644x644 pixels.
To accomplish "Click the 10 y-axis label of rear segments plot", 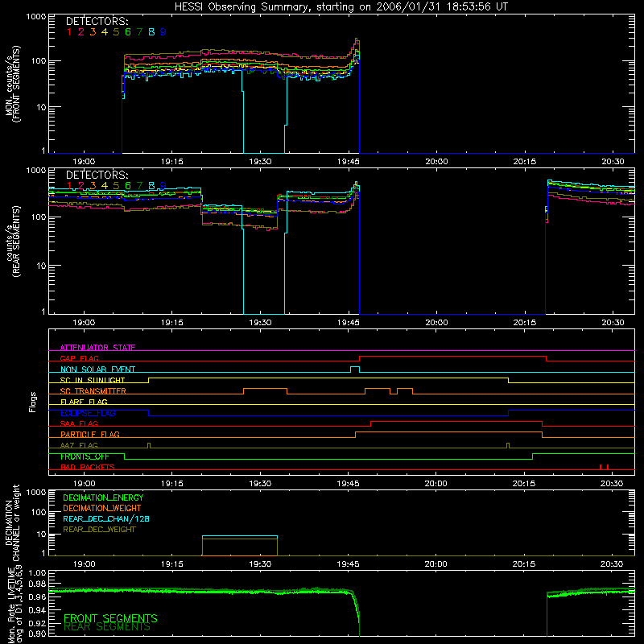I will click(41, 266).
